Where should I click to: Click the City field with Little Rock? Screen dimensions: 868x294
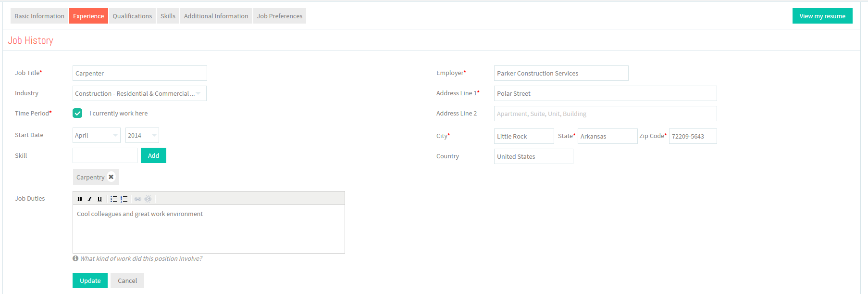click(x=524, y=136)
